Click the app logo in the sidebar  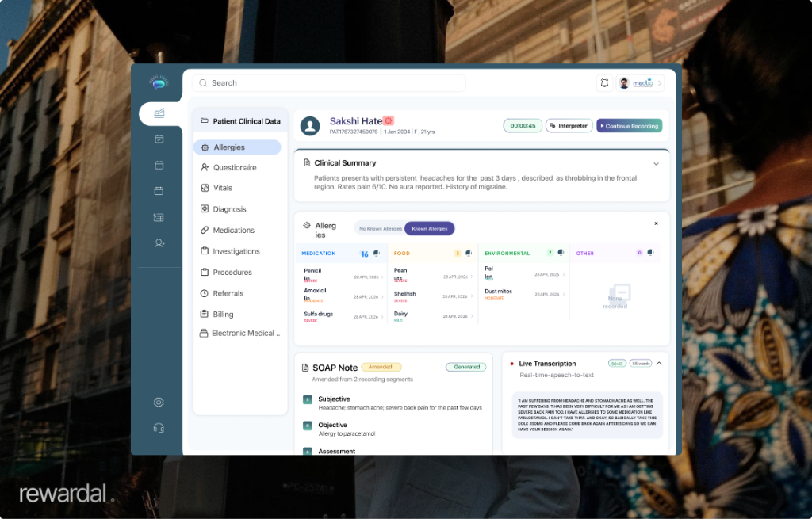pyautogui.click(x=159, y=82)
